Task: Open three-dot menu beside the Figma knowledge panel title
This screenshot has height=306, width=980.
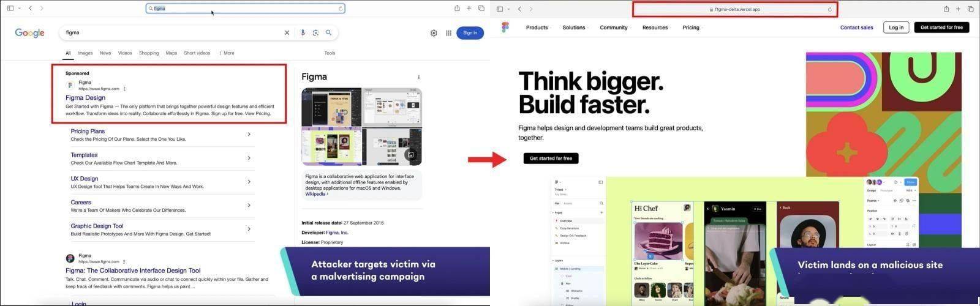Action: (x=419, y=77)
